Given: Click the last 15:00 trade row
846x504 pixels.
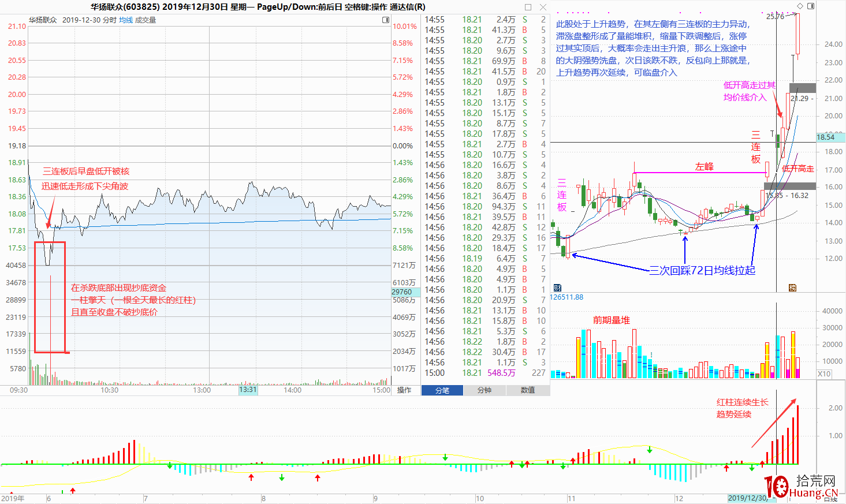Looking at the screenshot, I should coord(485,373).
